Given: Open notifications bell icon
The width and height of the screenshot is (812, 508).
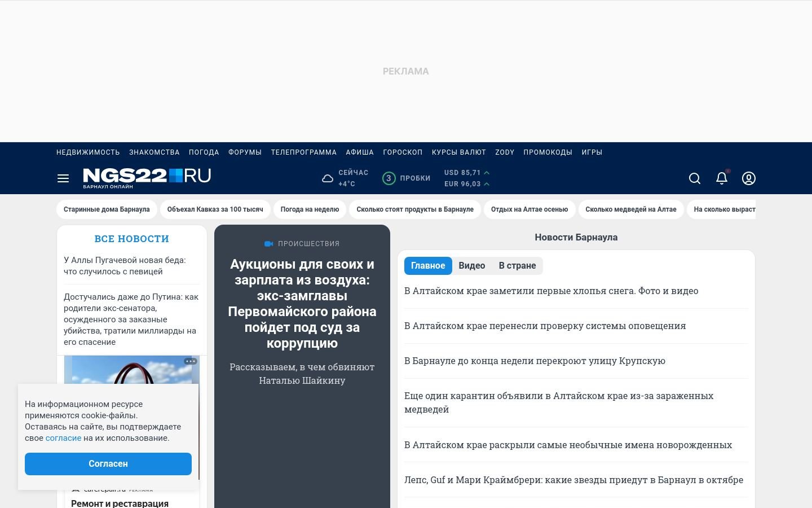Looking at the screenshot, I should coord(722,178).
